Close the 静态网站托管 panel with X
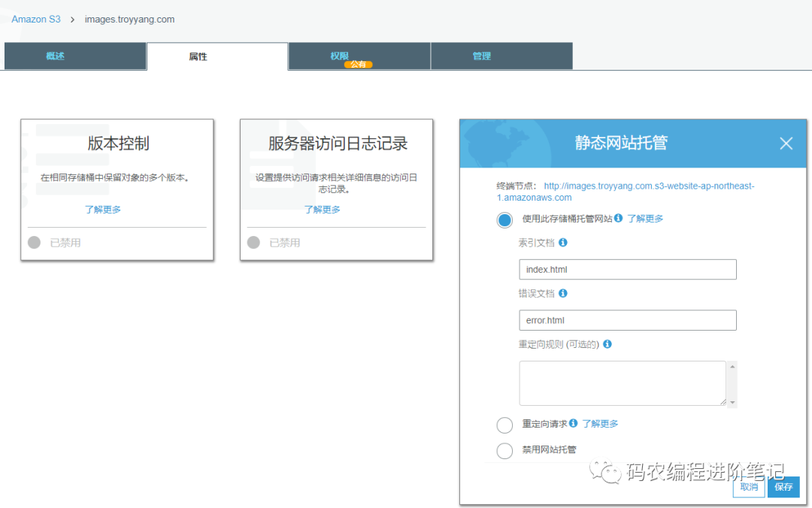Viewport: 812px width, 508px height. (786, 144)
